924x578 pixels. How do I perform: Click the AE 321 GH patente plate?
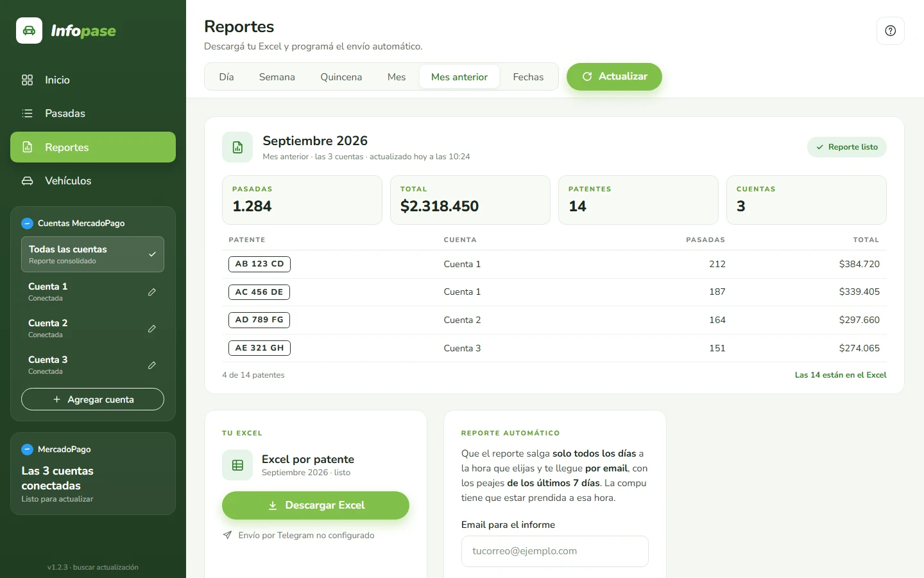(259, 348)
